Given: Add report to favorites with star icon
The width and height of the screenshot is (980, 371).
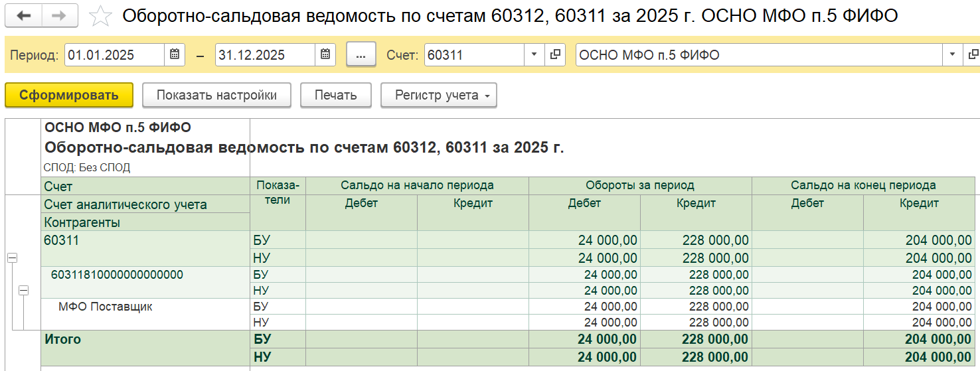Looking at the screenshot, I should [x=100, y=16].
